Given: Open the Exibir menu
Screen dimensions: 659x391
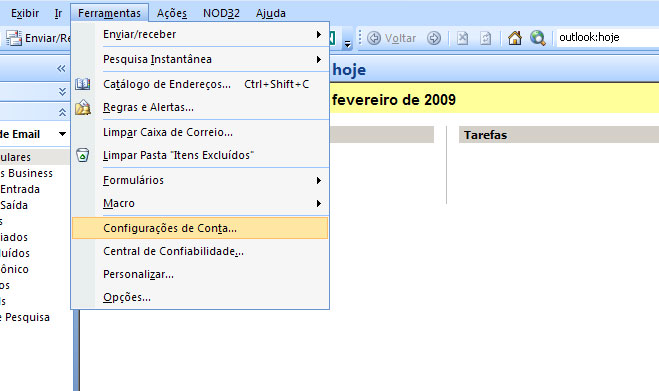Looking at the screenshot, I should coord(25,13).
